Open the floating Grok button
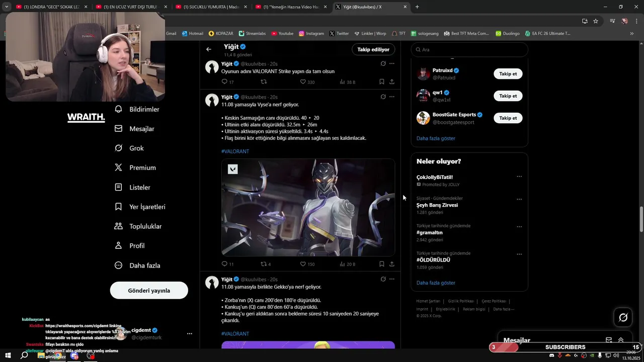The width and height of the screenshot is (644, 362). (623, 317)
